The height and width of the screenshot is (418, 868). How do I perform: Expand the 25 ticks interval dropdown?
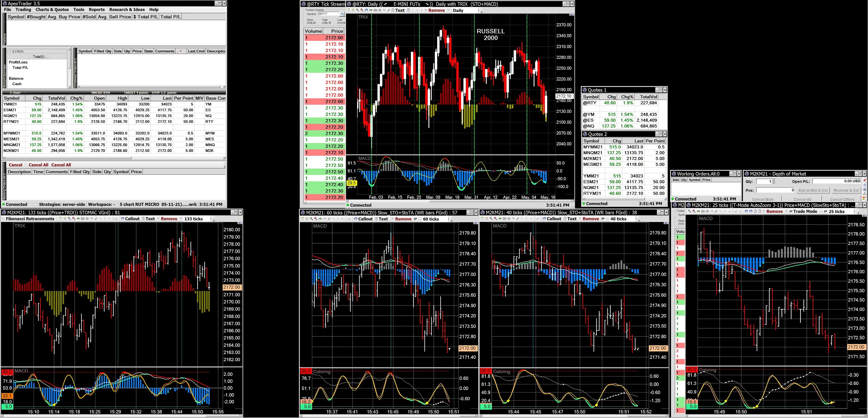tap(854, 211)
